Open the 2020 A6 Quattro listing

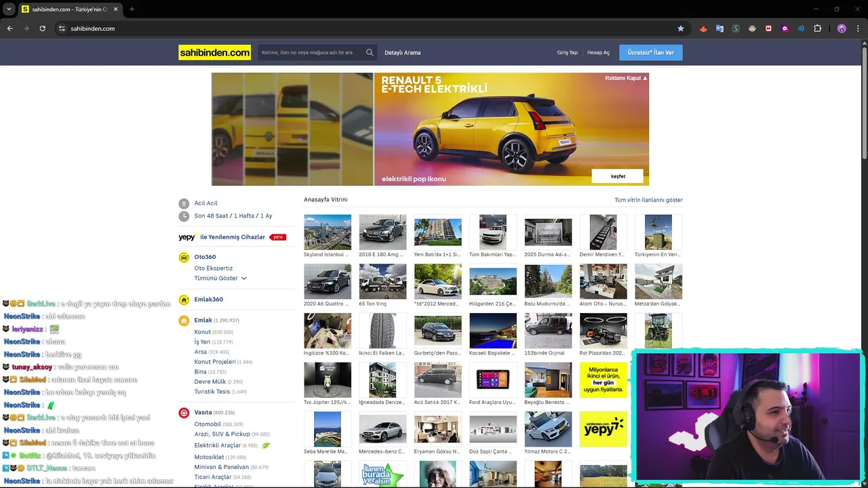click(328, 281)
